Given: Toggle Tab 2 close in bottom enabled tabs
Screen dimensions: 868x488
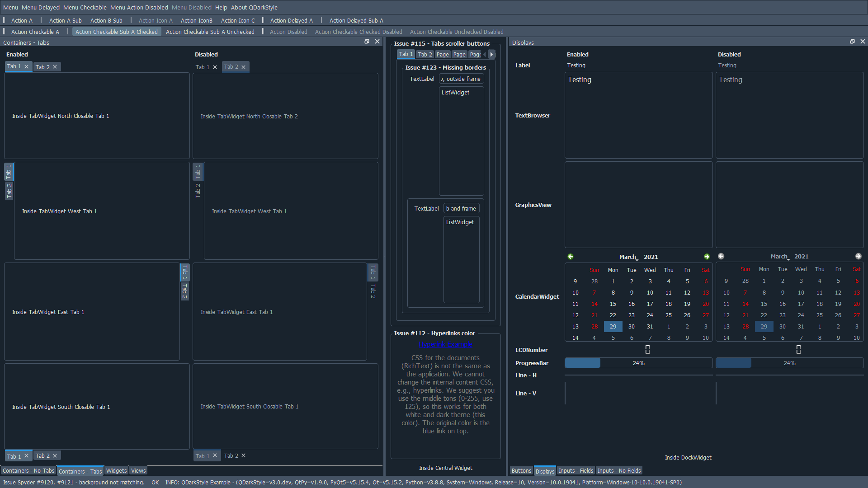Looking at the screenshot, I should tap(54, 455).
